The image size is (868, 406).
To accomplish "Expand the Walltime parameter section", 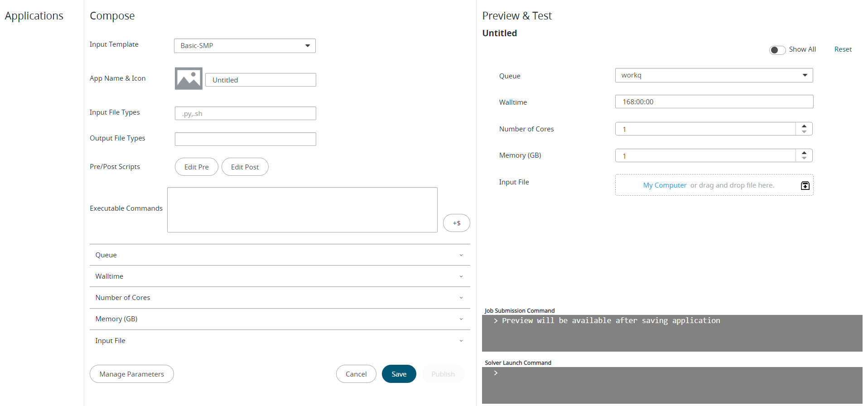I will [280, 276].
